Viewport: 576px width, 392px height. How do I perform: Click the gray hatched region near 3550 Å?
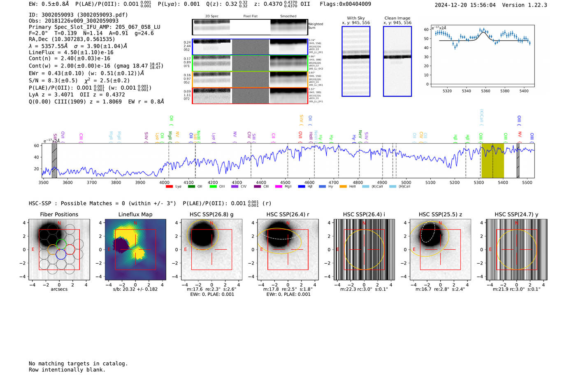tap(54, 160)
